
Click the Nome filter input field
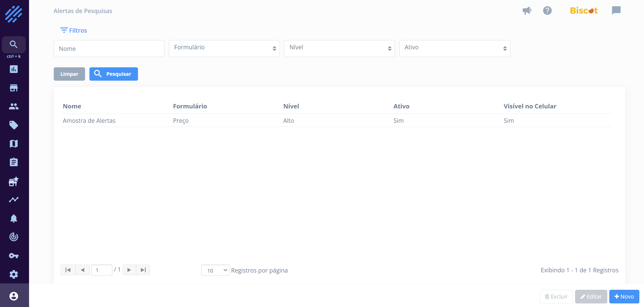coord(109,49)
